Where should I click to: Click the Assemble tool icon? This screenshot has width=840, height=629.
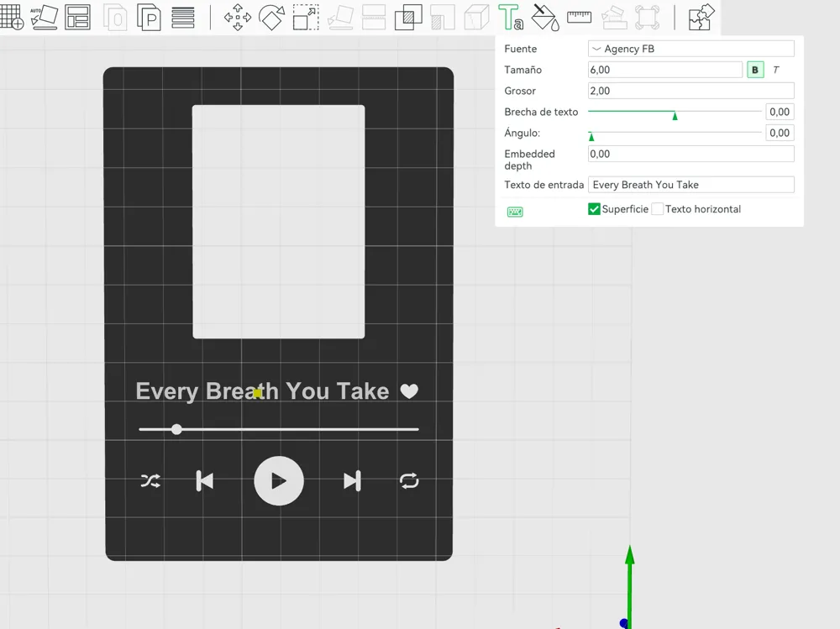click(613, 17)
